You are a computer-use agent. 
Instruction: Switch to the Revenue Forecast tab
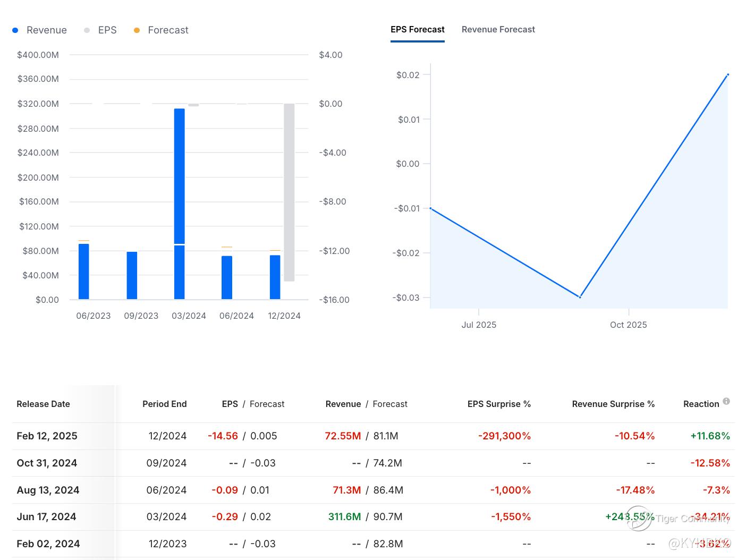(x=498, y=30)
